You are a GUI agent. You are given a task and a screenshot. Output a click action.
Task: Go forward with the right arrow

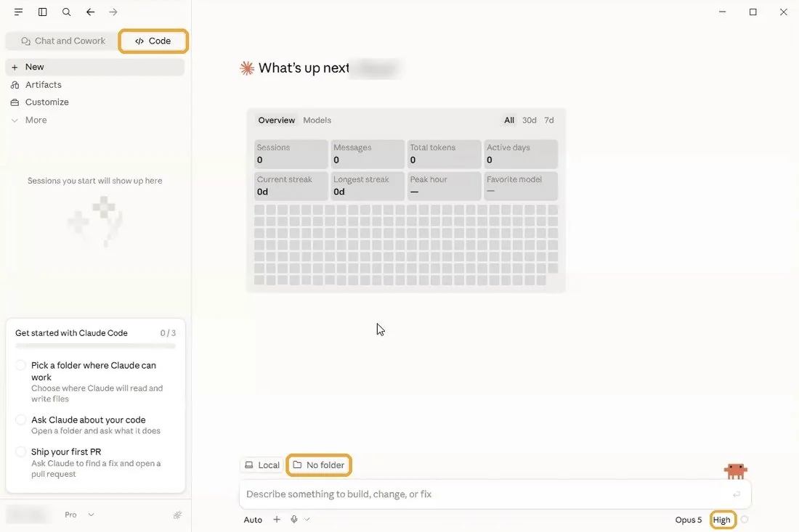point(113,12)
